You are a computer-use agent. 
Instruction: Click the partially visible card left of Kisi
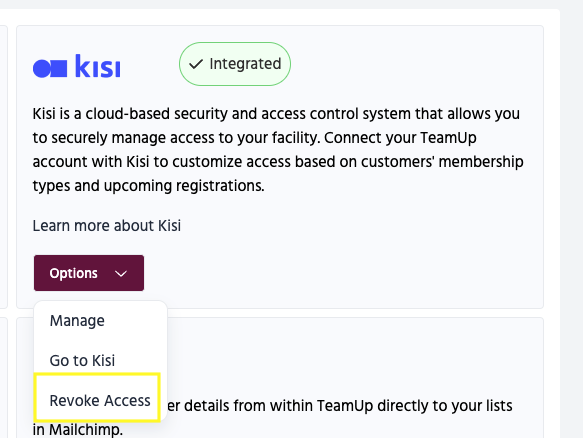click(x=3, y=167)
